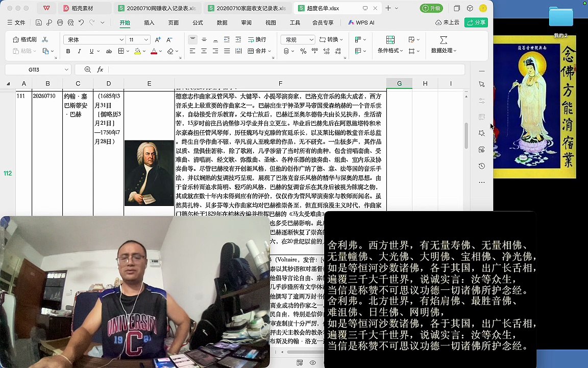Screen dimensions: 588x368
Task: Click the percent style icon
Action: click(x=303, y=51)
